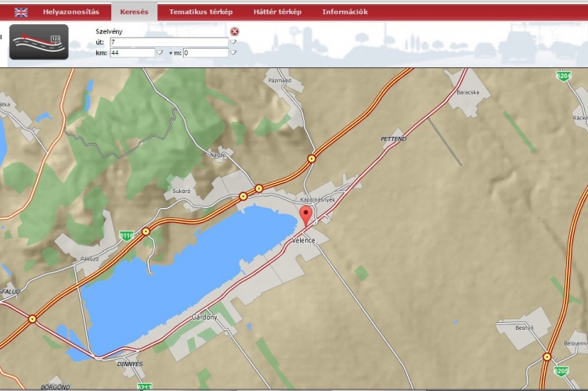The image size is (588, 391).
Task: Open the Helyazonosítás tab
Action: coord(70,12)
